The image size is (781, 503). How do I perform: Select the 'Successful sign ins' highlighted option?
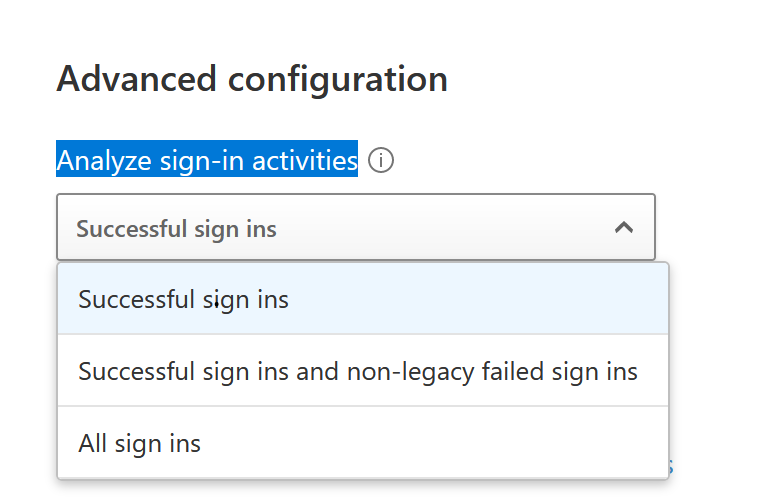pyautogui.click(x=363, y=299)
